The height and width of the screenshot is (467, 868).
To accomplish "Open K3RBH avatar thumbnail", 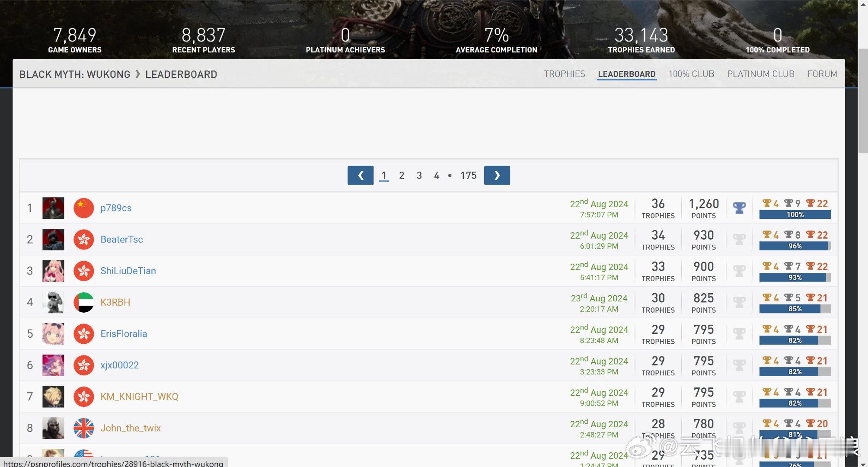I will 53,302.
